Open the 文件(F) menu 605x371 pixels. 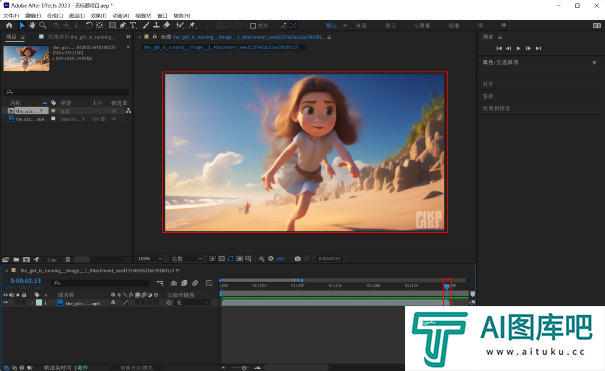pyautogui.click(x=11, y=15)
